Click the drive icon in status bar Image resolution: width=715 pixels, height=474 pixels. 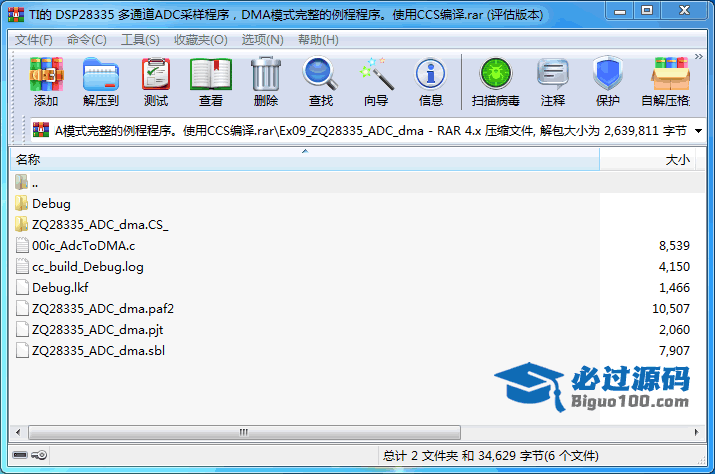20,455
